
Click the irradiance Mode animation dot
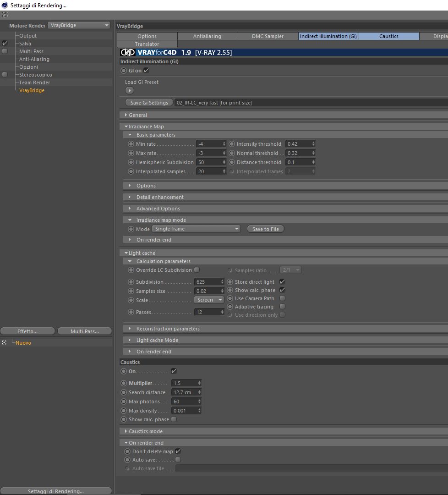click(x=131, y=229)
